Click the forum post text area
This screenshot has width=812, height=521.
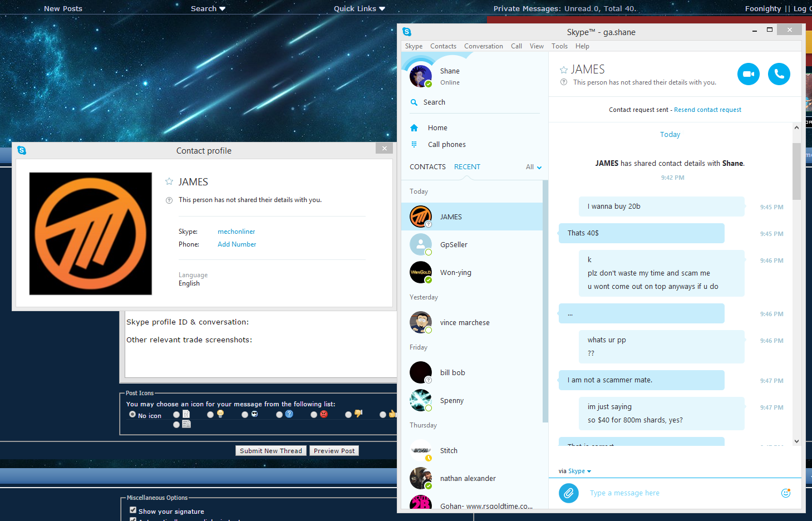[260, 344]
